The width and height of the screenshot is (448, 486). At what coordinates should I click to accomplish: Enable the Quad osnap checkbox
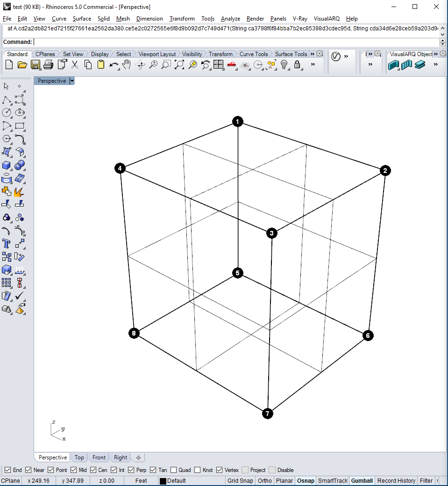tap(173, 470)
